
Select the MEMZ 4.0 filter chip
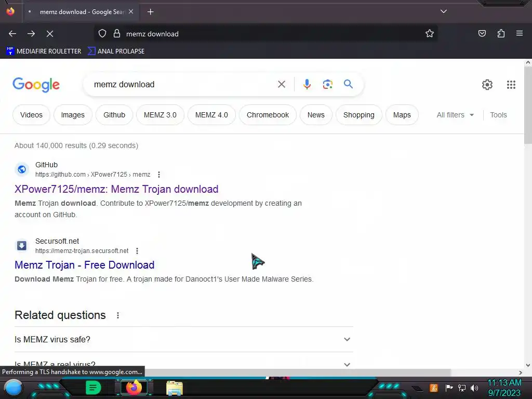(211, 115)
